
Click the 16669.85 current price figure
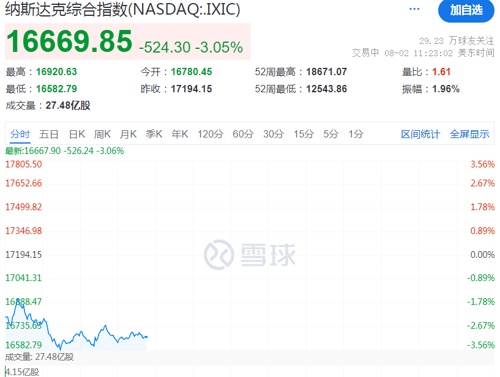[x=69, y=41]
